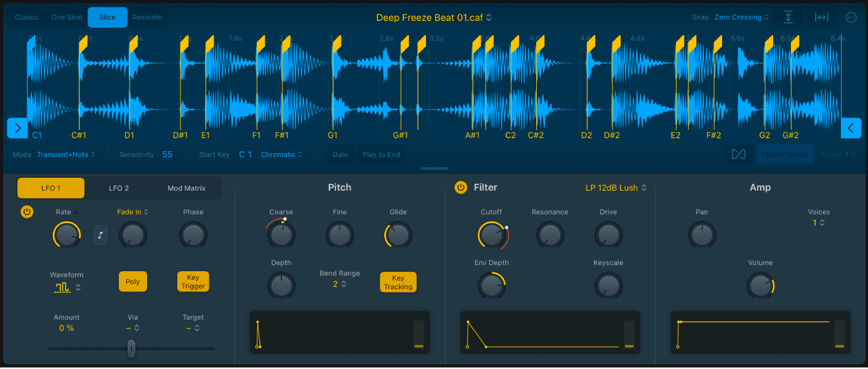Select the crossfade loop icon near Follow Tempo

[x=737, y=154]
